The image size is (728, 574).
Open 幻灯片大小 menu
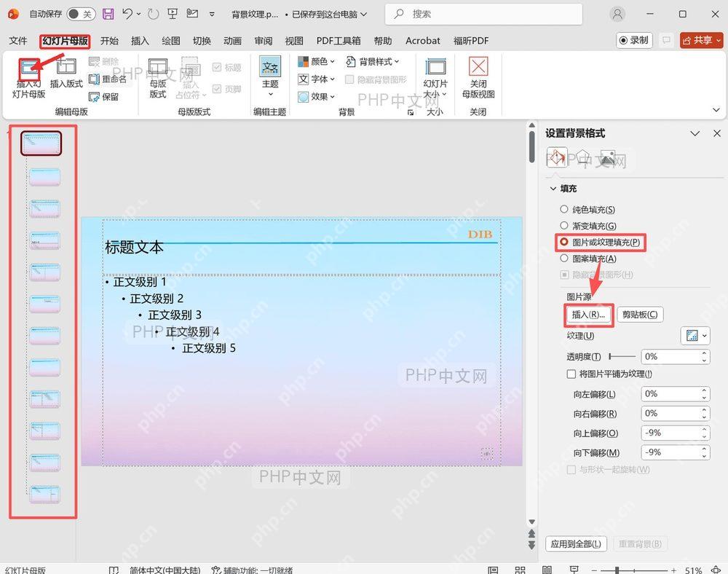435,77
